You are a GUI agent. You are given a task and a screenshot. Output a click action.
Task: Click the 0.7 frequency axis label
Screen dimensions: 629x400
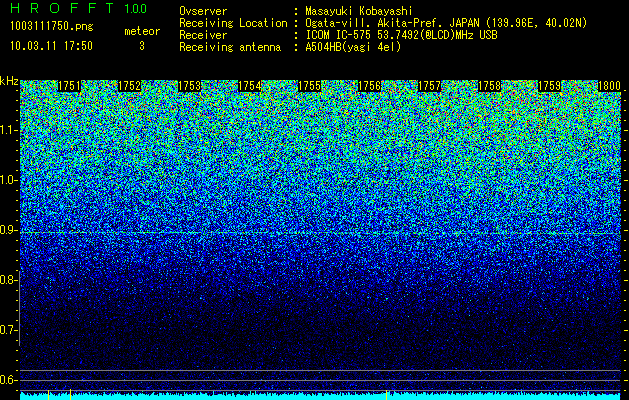[7, 330]
